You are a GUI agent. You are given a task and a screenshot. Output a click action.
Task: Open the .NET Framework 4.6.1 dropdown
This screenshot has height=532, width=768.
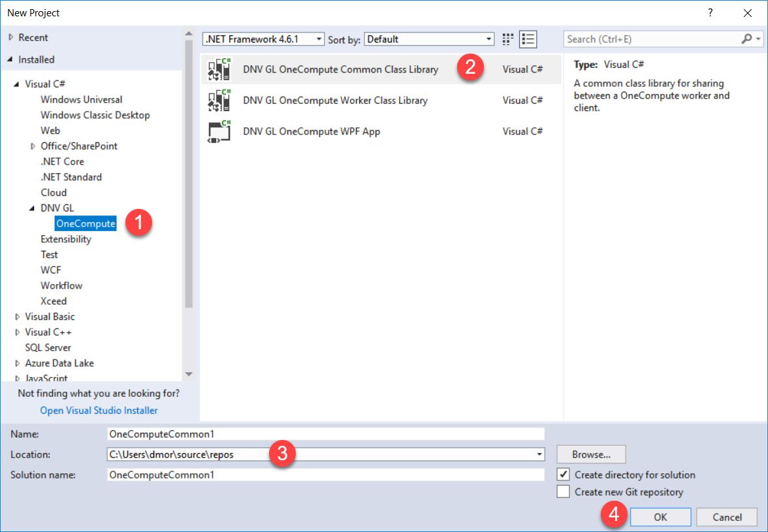pyautogui.click(x=319, y=39)
